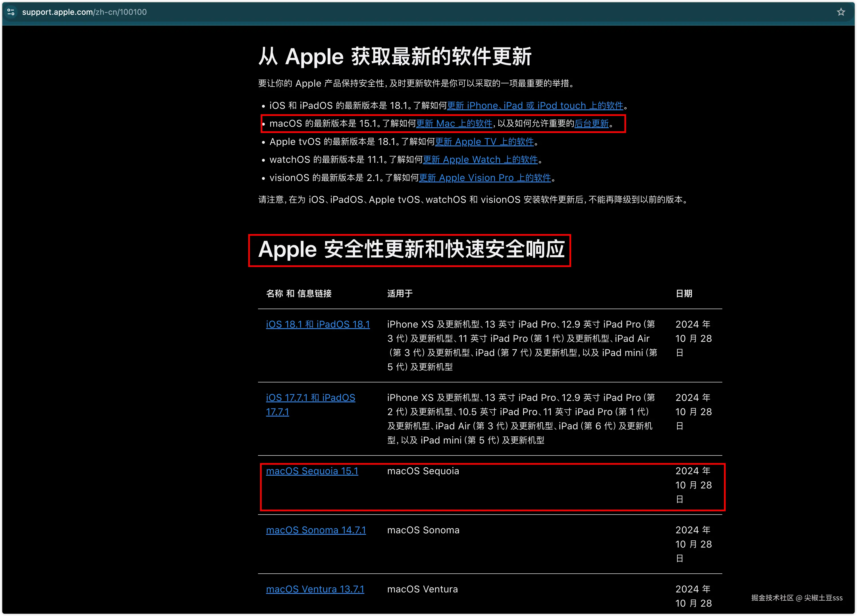Bookmark this page with the star icon

841,12
